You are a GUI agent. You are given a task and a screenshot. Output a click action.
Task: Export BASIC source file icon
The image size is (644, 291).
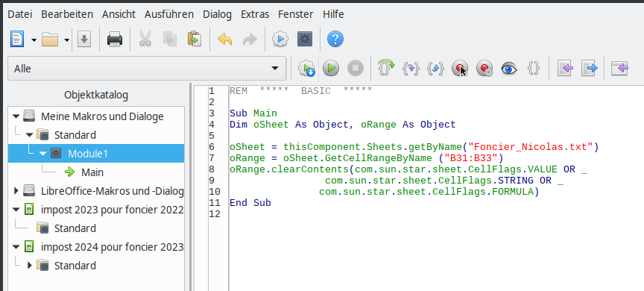[x=589, y=68]
